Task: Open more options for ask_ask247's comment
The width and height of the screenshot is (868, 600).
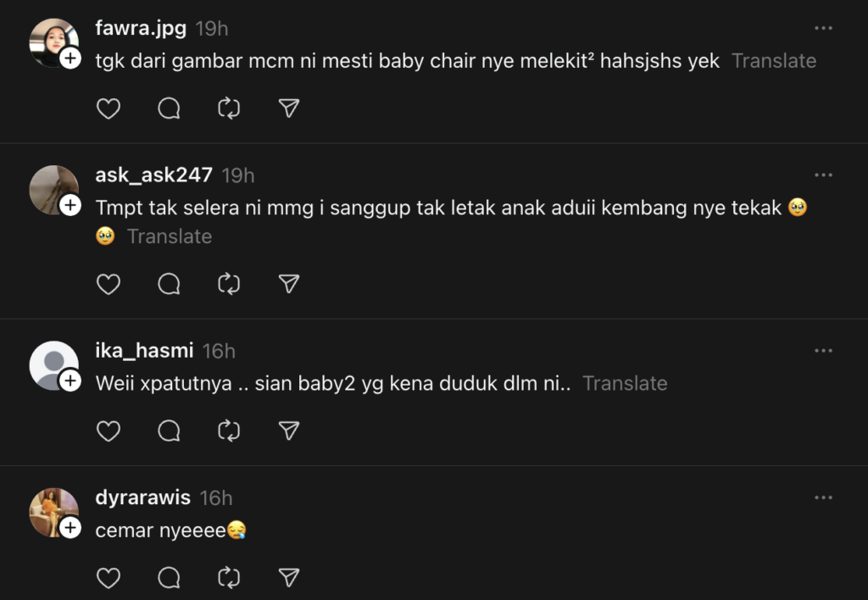Action: click(x=823, y=175)
